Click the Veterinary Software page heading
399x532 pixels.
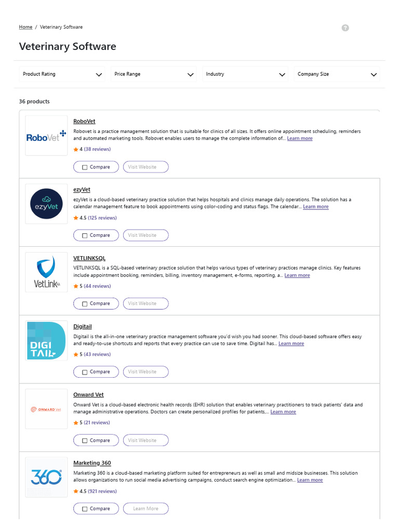[x=68, y=46]
